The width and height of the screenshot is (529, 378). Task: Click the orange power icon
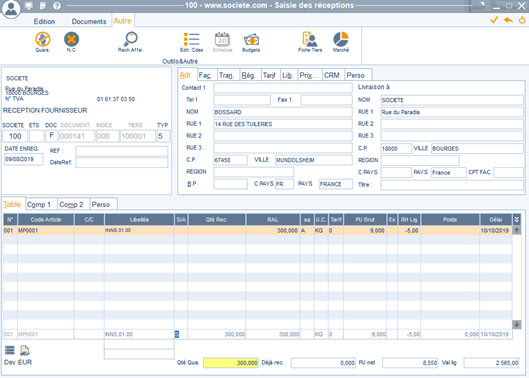pyautogui.click(x=522, y=20)
